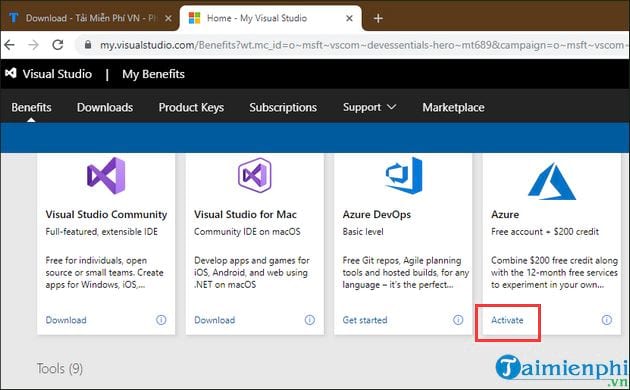This screenshot has width=630, height=390.
Task: Open the Marketplace link
Action: tap(453, 108)
